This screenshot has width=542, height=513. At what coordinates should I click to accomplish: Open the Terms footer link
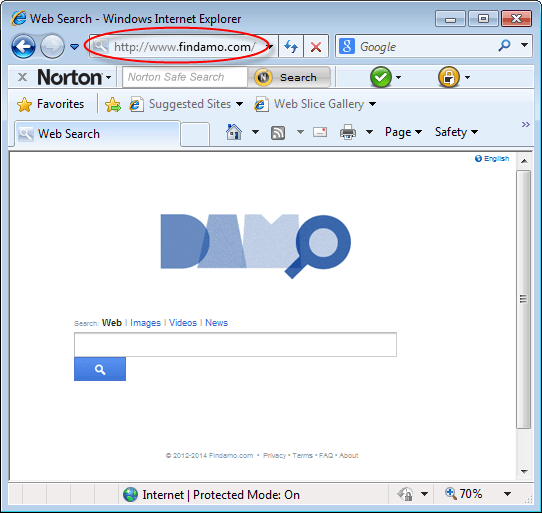[302, 456]
